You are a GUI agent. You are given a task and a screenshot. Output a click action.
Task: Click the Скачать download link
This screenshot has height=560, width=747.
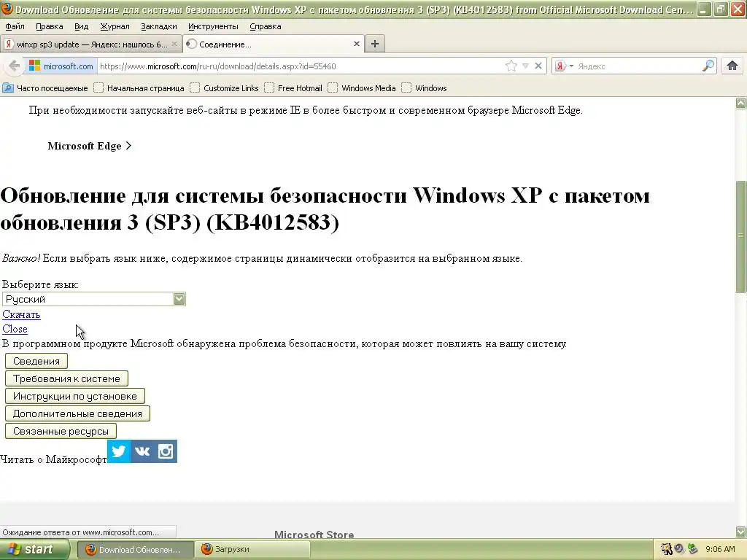(x=21, y=314)
